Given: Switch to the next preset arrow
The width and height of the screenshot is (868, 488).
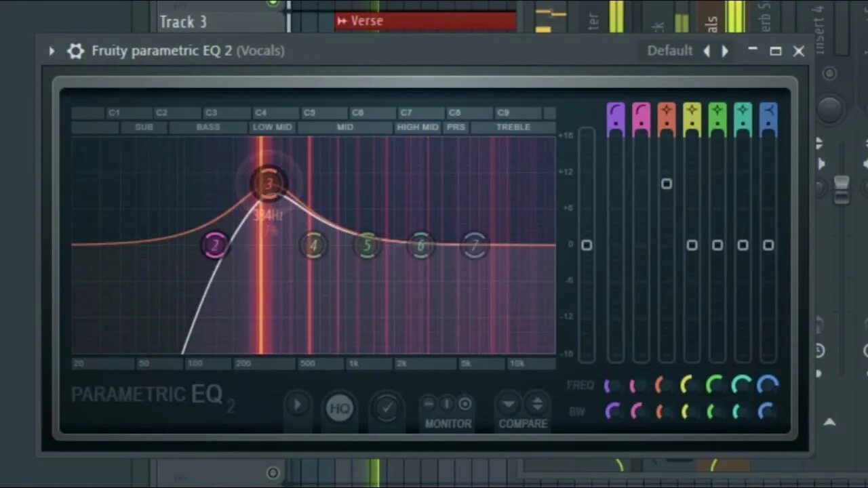Looking at the screenshot, I should (x=725, y=51).
